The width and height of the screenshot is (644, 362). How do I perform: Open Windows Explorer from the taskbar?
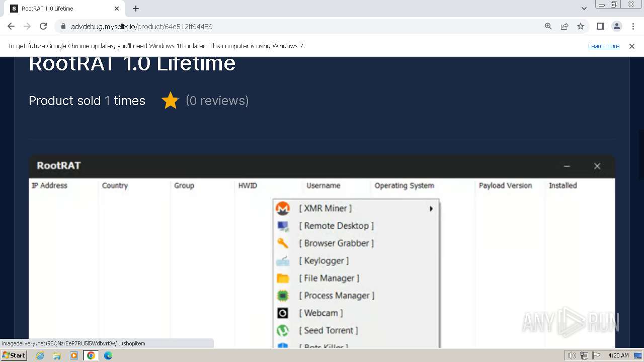tap(57, 355)
